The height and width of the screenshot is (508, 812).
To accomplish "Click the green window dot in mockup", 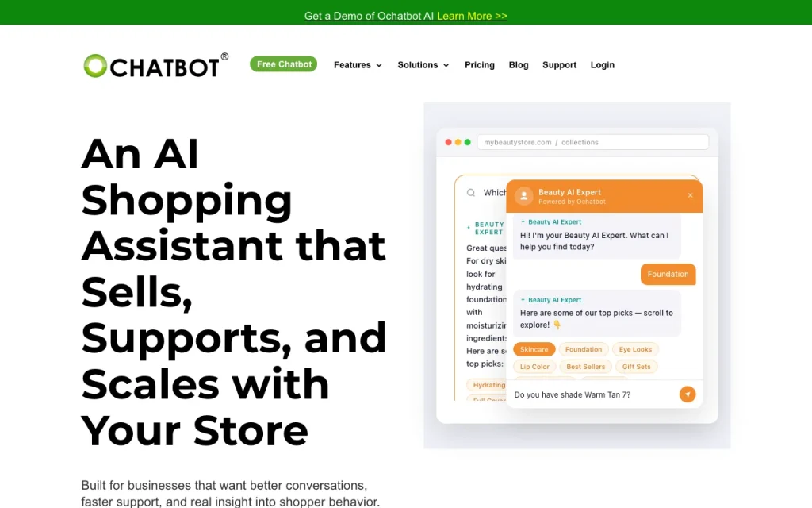I will [468, 142].
